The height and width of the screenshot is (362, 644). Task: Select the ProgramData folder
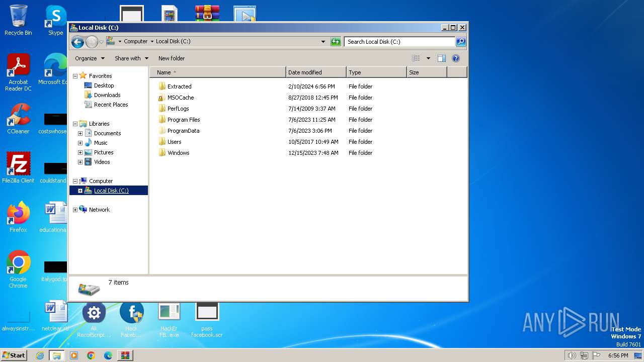(x=183, y=131)
